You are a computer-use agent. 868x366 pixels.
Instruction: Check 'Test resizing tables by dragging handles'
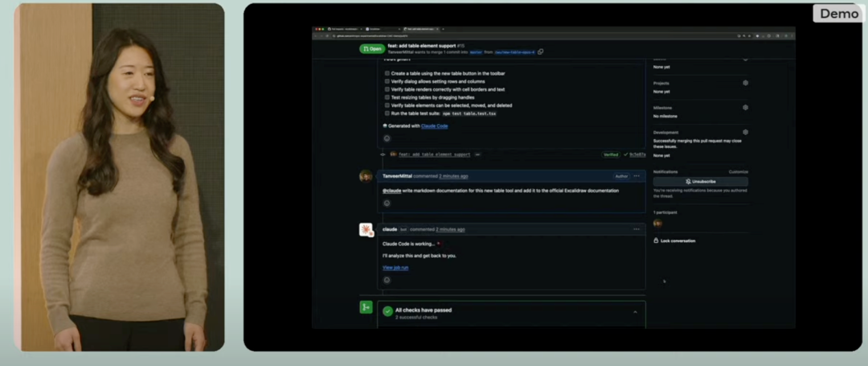(387, 97)
